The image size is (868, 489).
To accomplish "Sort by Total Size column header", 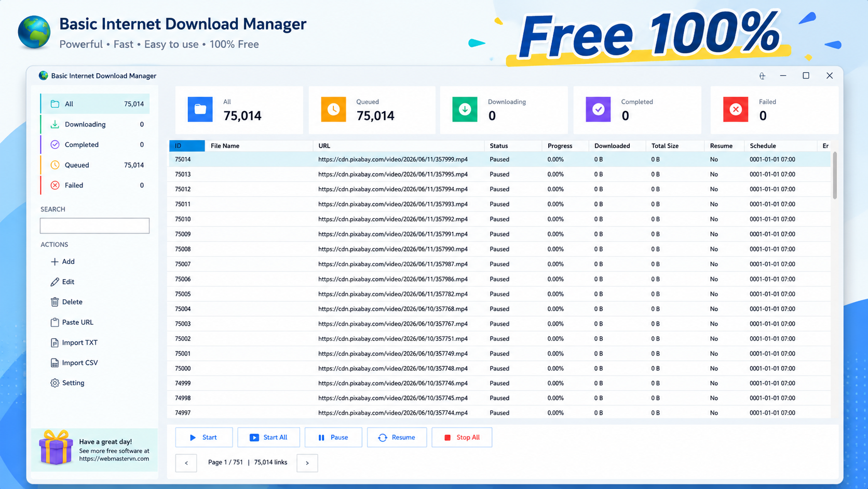I will (x=674, y=146).
